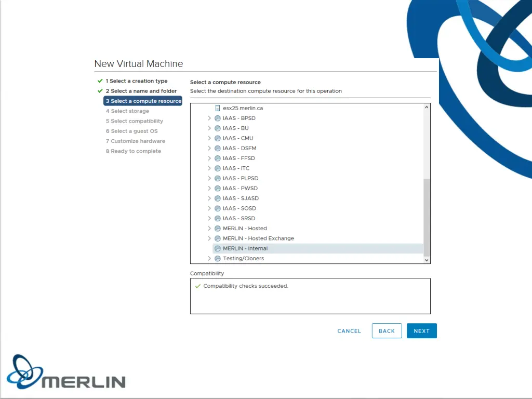Image resolution: width=532 pixels, height=399 pixels.
Task: Select the IAAS - CMU label
Action: coord(238,138)
